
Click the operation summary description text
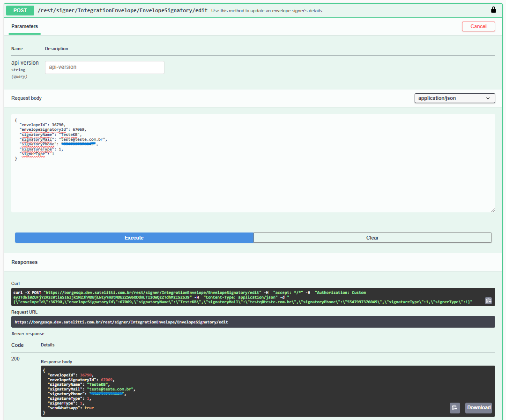coord(267,10)
